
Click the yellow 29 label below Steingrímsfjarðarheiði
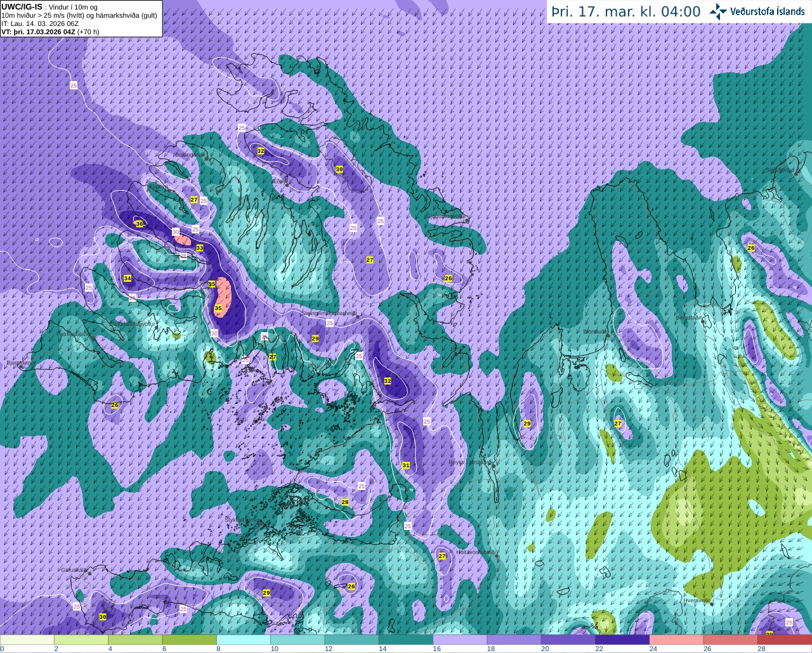(315, 339)
